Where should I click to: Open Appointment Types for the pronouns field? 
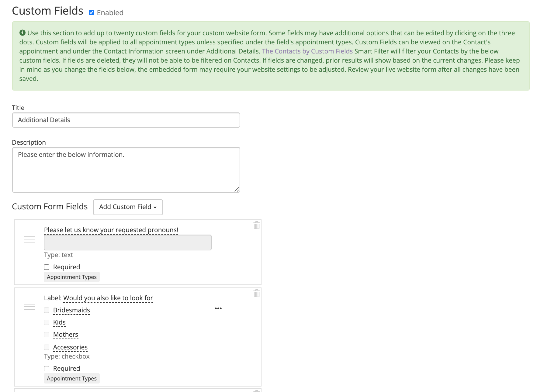click(x=72, y=277)
